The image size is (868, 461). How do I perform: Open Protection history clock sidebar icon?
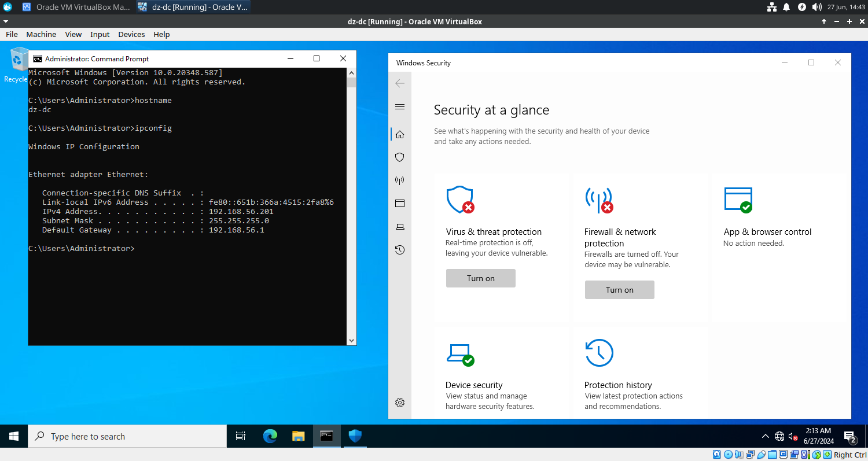pyautogui.click(x=399, y=250)
